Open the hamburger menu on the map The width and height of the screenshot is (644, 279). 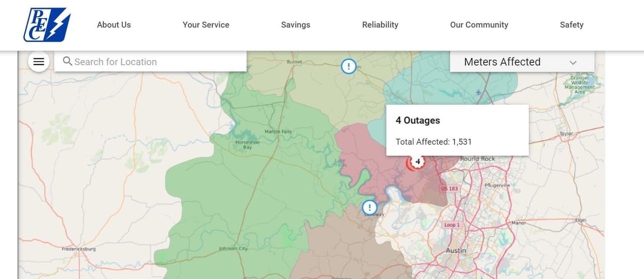39,62
